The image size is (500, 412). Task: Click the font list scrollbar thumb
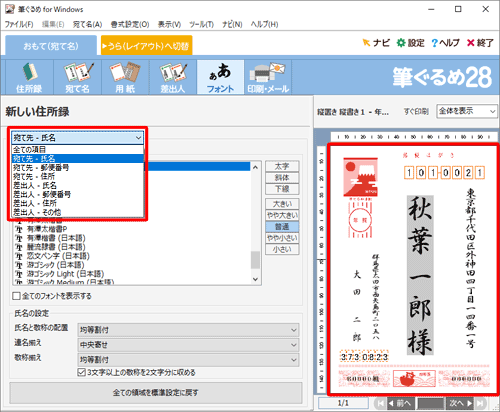[x=255, y=260]
